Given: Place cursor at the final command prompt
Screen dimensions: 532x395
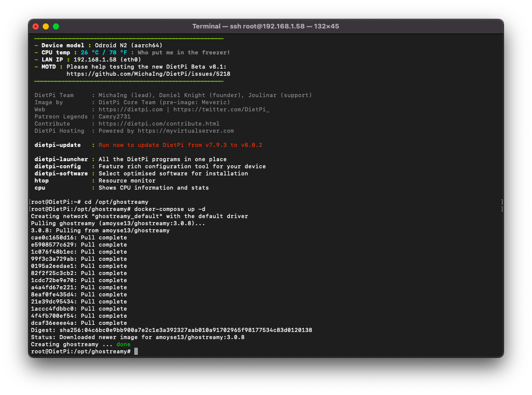Looking at the screenshot, I should click(136, 351).
